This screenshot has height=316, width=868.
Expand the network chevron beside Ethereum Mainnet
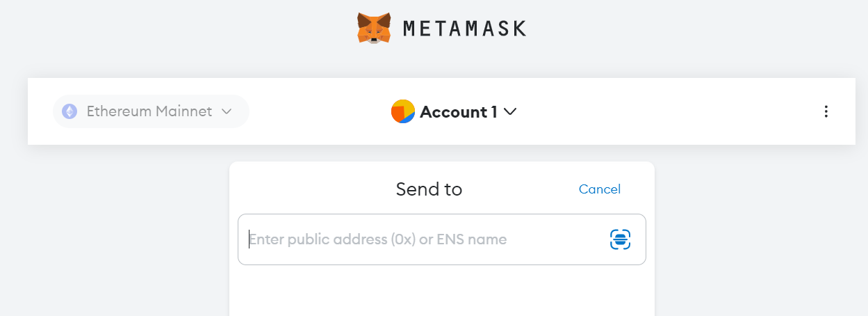(x=226, y=111)
